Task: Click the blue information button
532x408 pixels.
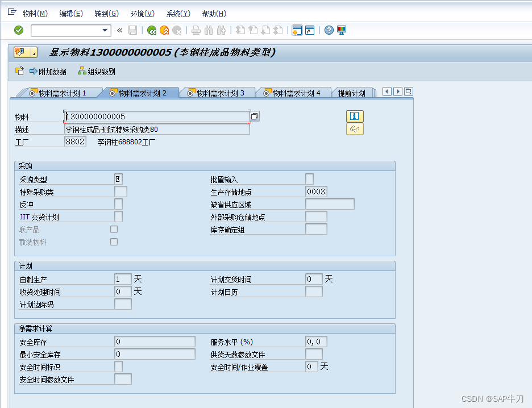Action: tap(355, 116)
